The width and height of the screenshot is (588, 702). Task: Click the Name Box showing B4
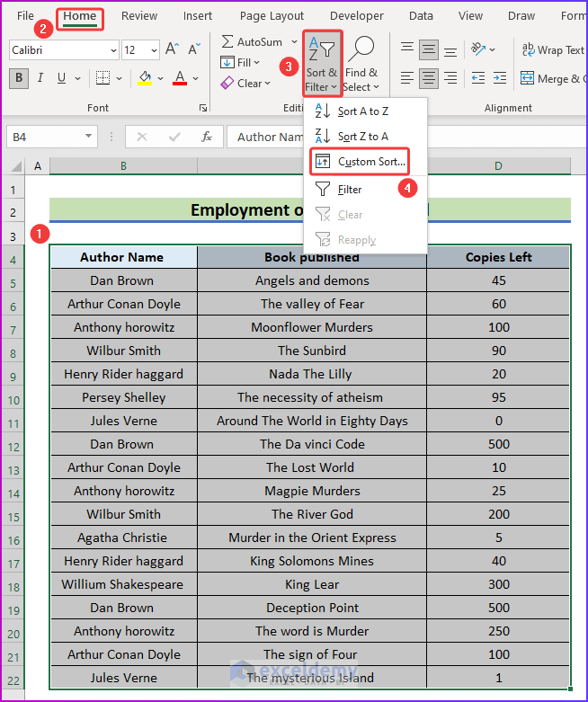coord(44,137)
